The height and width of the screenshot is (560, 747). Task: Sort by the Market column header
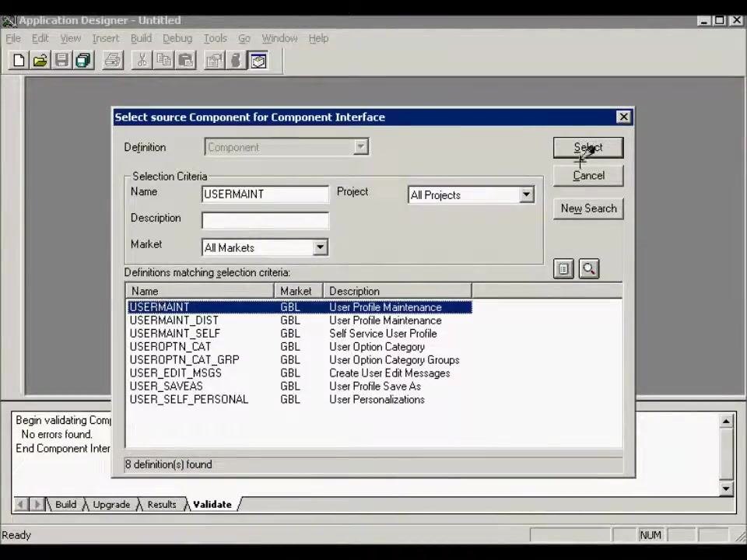[x=299, y=291]
